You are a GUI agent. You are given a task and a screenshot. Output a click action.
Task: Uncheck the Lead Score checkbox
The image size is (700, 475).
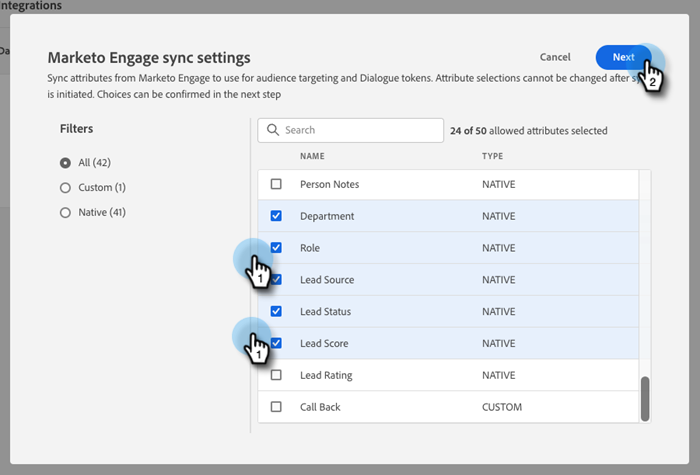[x=277, y=344]
